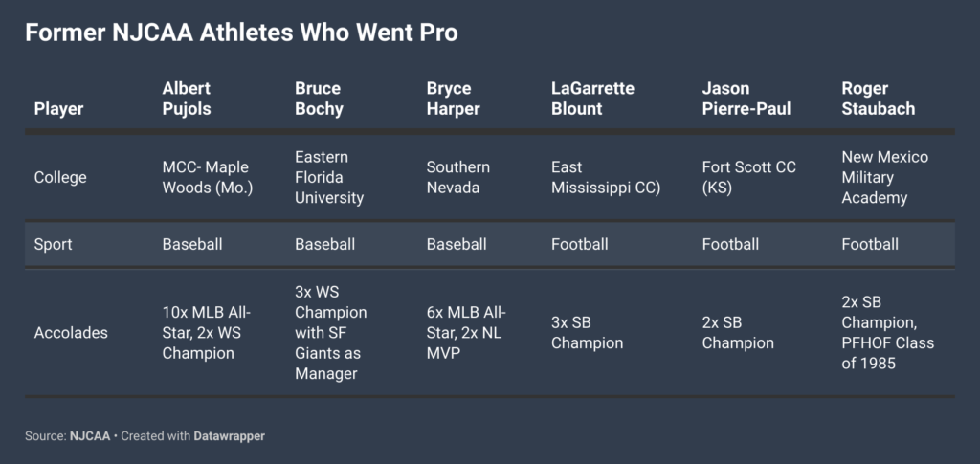Click the 6x MLB All-Star, 2x NL MVP cell
This screenshot has height=464, width=980.
466,332
